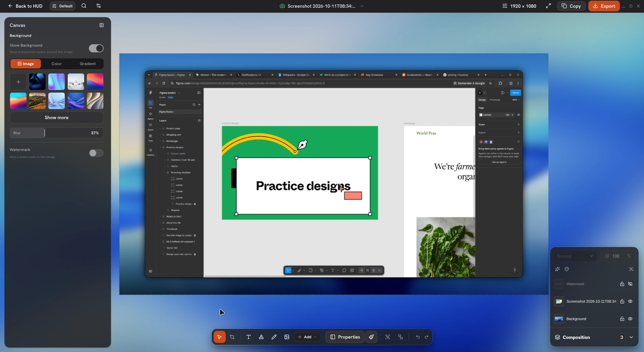Turn off the Show Background switch
The image size is (644, 352).
pos(96,48)
